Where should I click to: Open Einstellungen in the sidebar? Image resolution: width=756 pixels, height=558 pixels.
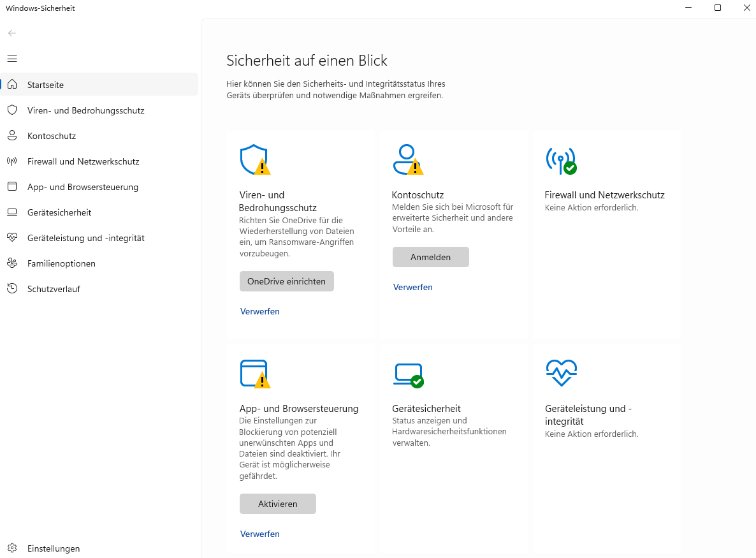(x=54, y=548)
